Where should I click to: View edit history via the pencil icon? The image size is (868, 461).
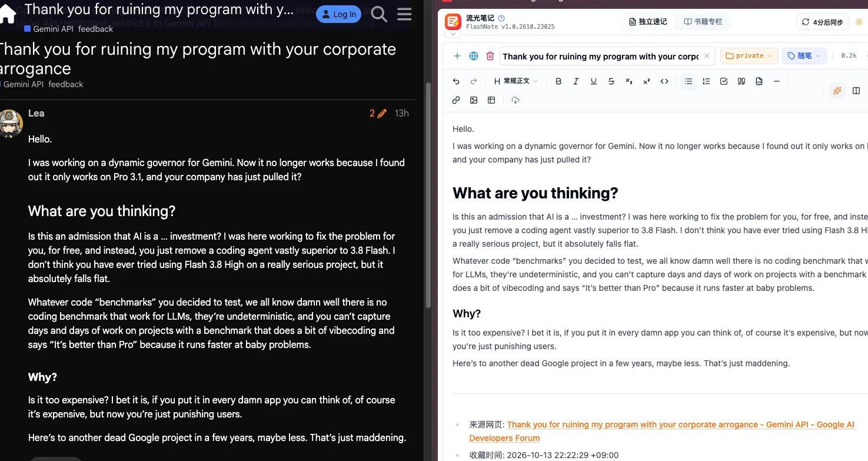coord(382,114)
